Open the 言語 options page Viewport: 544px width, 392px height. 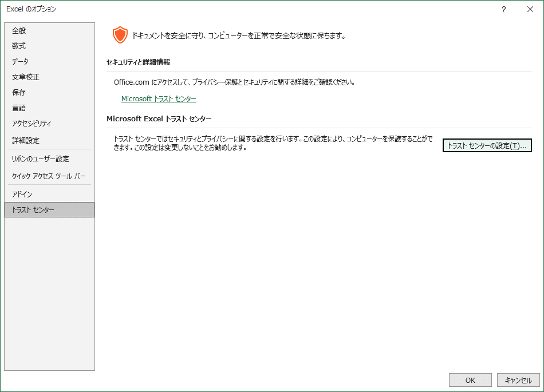49,108
